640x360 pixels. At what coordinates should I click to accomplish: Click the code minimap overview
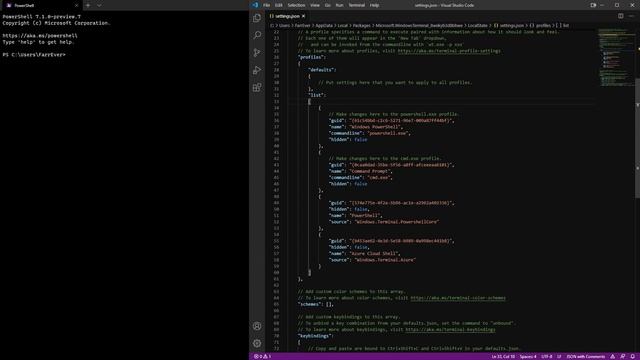click(x=616, y=57)
